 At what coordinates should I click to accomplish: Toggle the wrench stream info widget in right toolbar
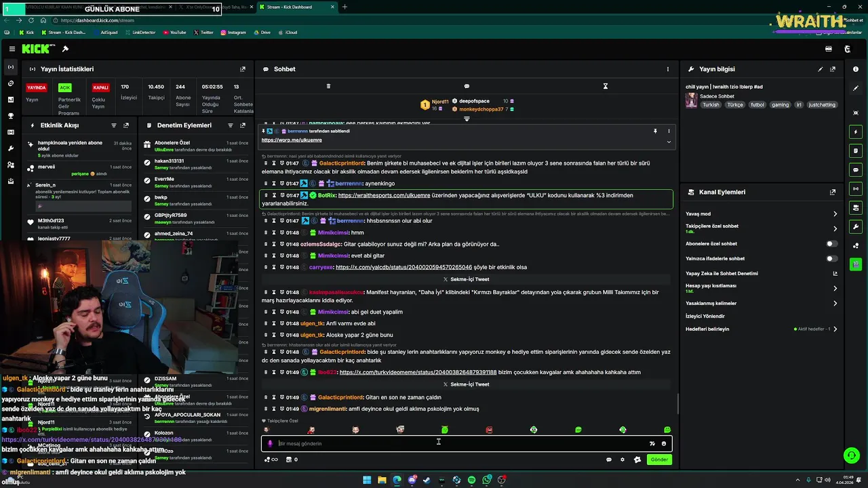[856, 226]
